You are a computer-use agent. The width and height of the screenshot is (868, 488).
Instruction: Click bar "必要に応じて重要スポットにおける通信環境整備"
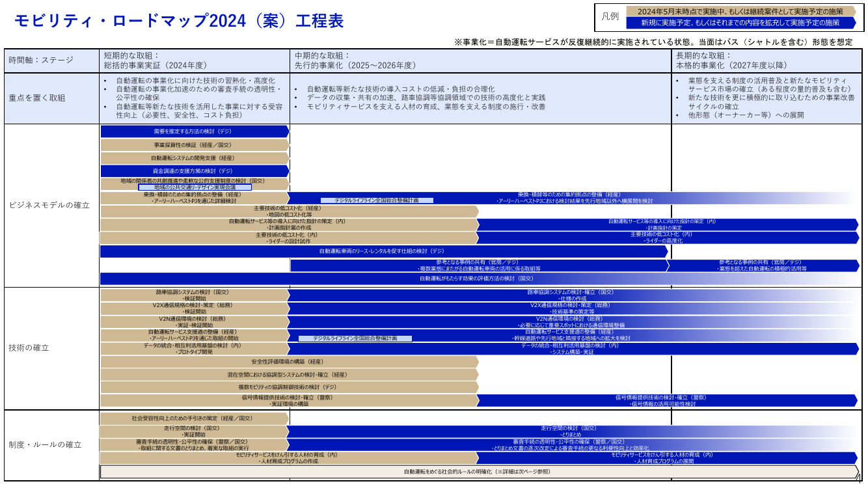coord(573,322)
